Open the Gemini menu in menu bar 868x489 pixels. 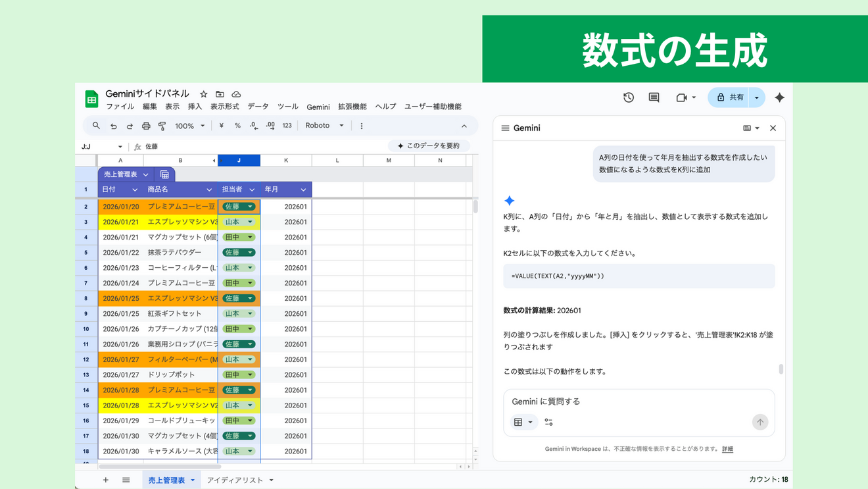tap(318, 107)
